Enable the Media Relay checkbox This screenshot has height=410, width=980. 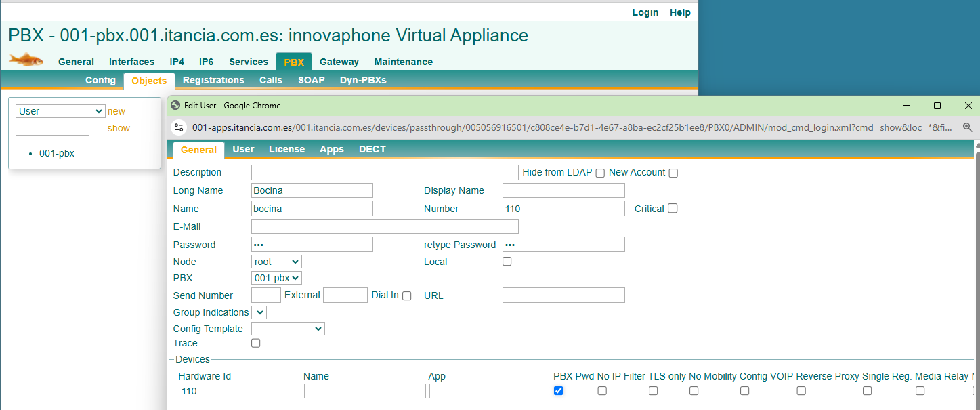[920, 390]
